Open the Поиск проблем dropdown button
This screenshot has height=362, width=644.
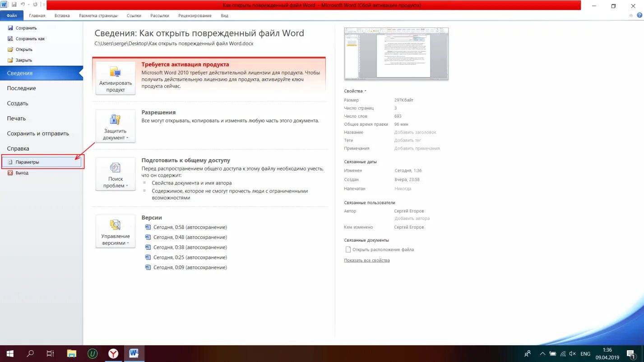[116, 174]
